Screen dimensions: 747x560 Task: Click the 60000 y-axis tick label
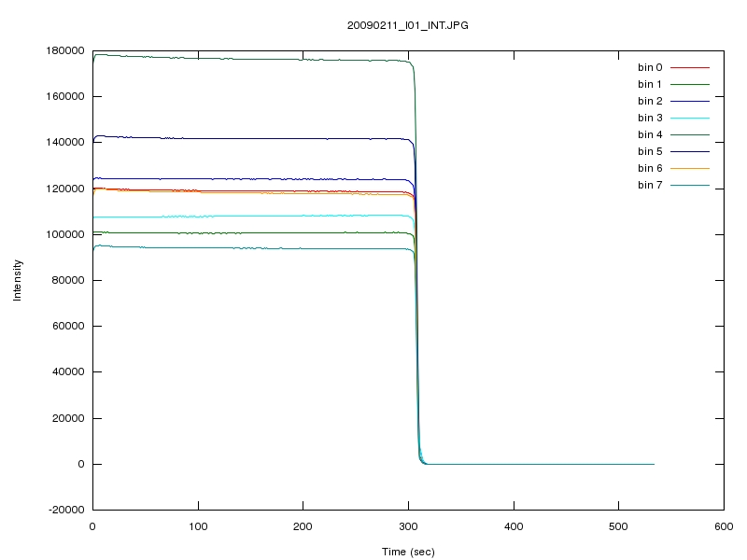coord(68,326)
